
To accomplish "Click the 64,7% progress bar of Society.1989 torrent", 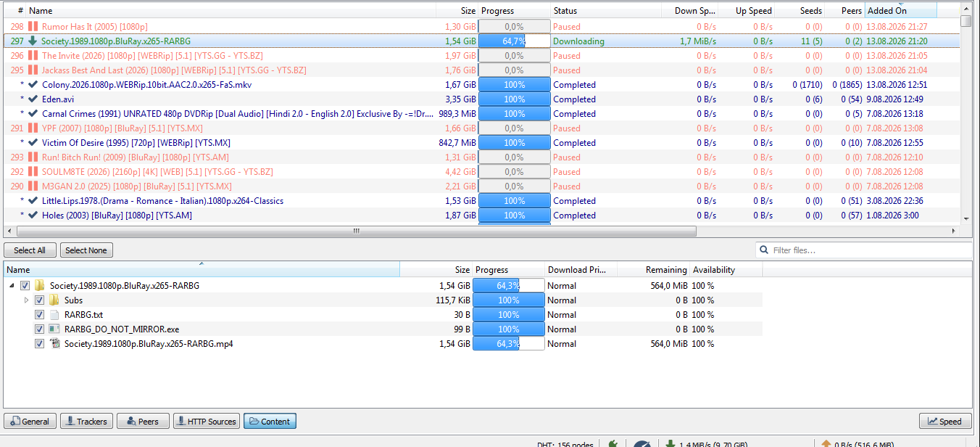I will coord(514,41).
